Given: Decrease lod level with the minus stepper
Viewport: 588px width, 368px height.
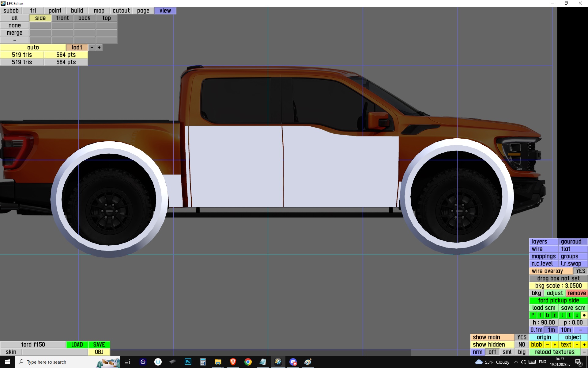Looking at the screenshot, I should tap(92, 48).
